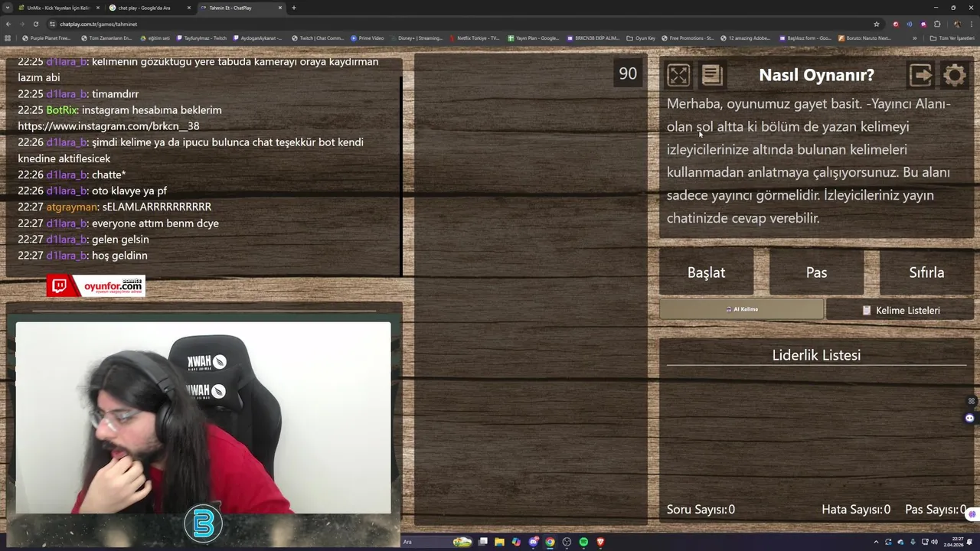Open the game settings gear

[955, 75]
